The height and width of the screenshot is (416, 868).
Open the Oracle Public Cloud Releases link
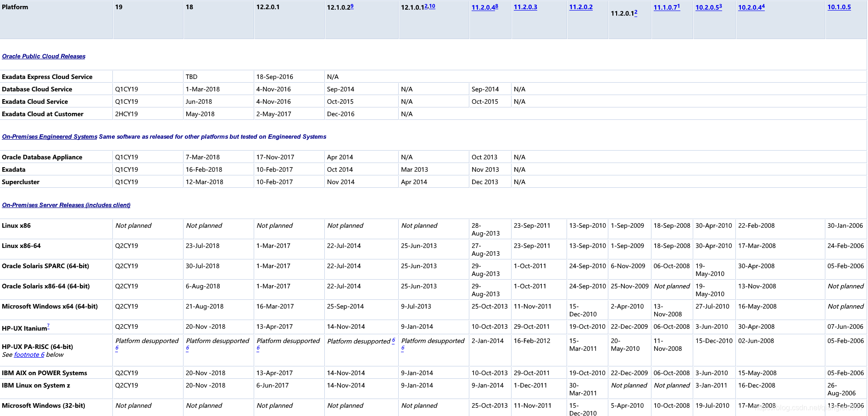pyautogui.click(x=44, y=56)
